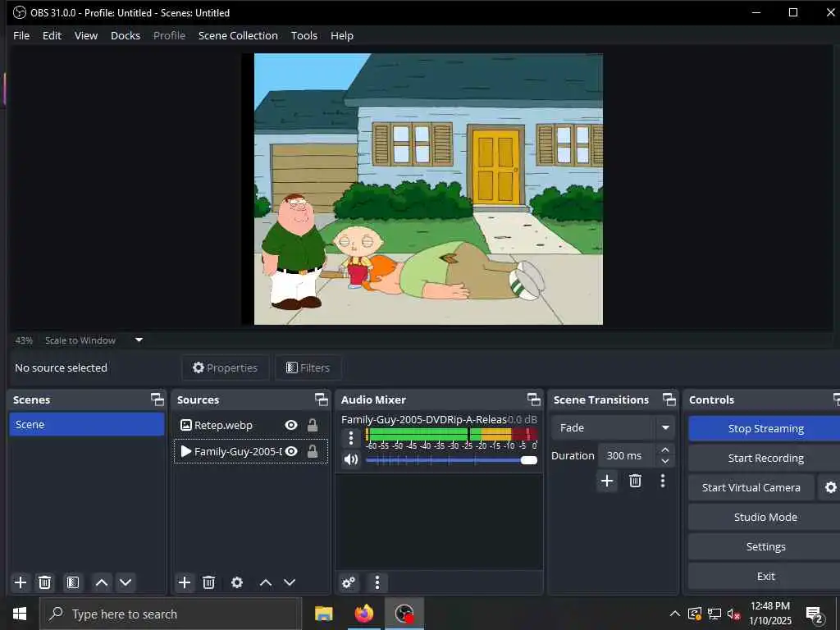Open Family-Guy audio track options menu
The width and height of the screenshot is (840, 630).
[351, 438]
